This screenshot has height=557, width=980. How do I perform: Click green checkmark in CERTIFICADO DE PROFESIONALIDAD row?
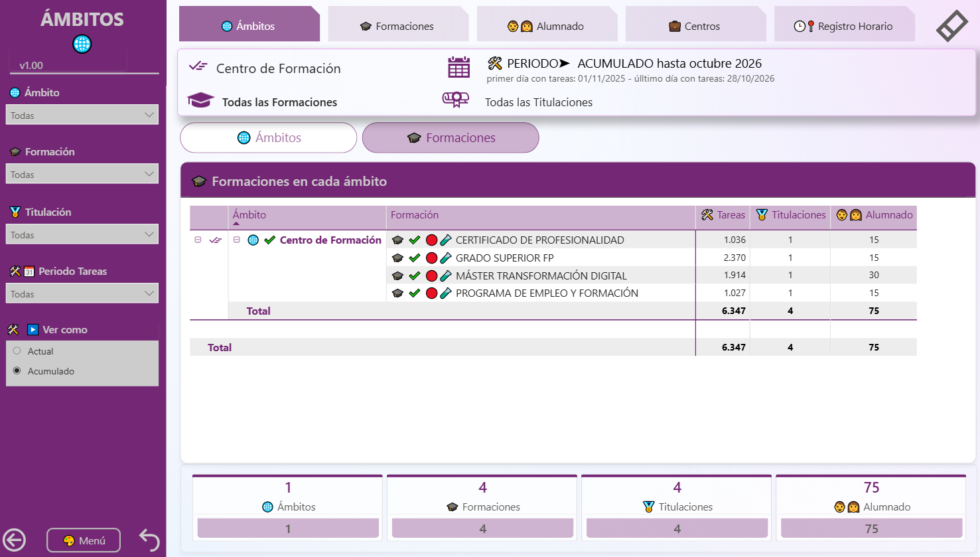point(415,240)
